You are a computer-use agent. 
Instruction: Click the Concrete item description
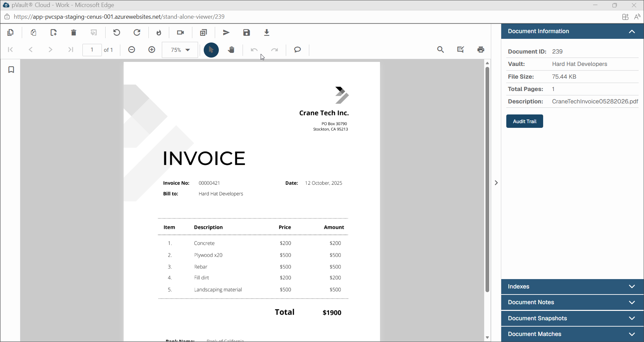204,243
